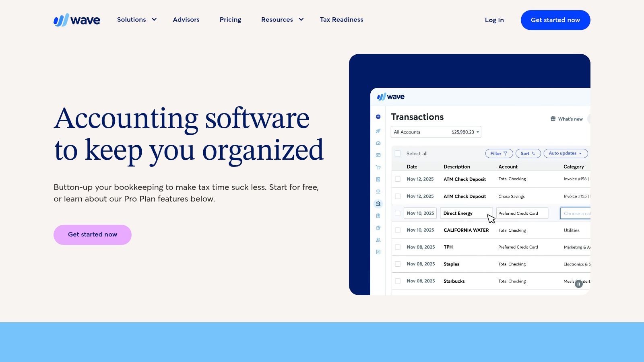This screenshot has height=362, width=644.
Task: Click the Direct Energy description field
Action: coord(466,213)
